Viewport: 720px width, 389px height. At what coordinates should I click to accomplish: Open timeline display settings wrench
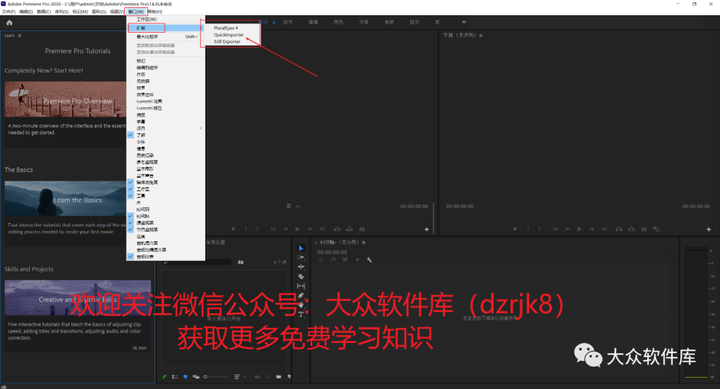(x=369, y=260)
